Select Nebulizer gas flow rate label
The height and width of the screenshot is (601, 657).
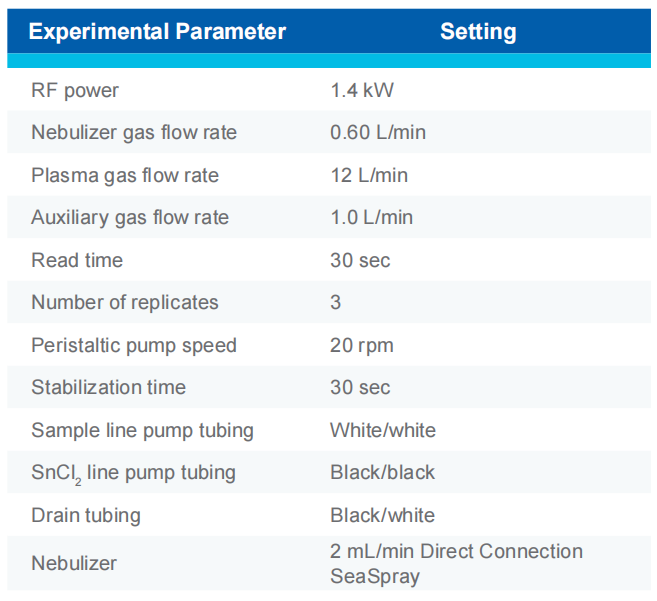[x=134, y=133]
